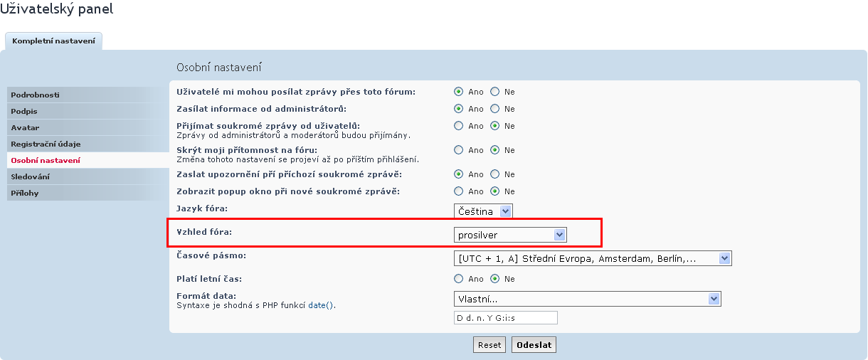The width and height of the screenshot is (868, 360).
Task: Select Ano for receiving private messages
Action: [x=459, y=126]
